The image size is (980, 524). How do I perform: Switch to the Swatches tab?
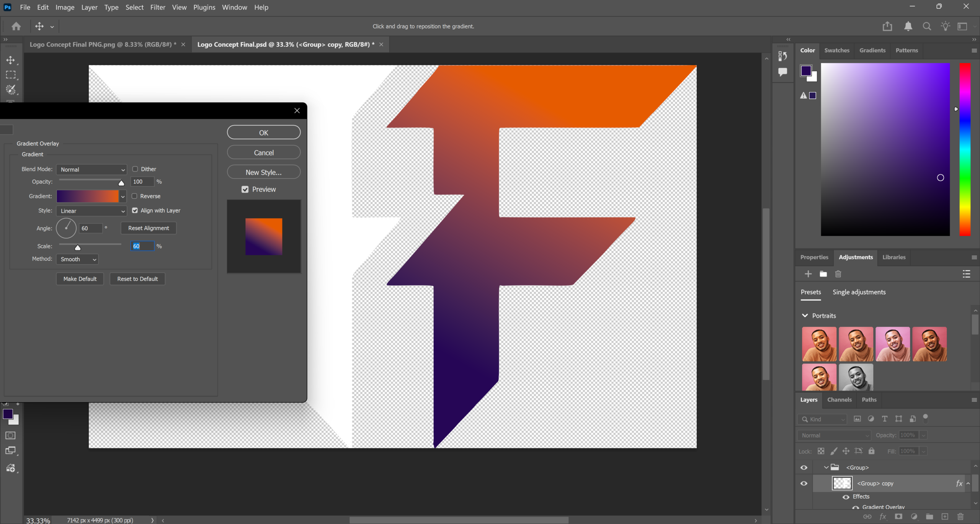click(837, 50)
